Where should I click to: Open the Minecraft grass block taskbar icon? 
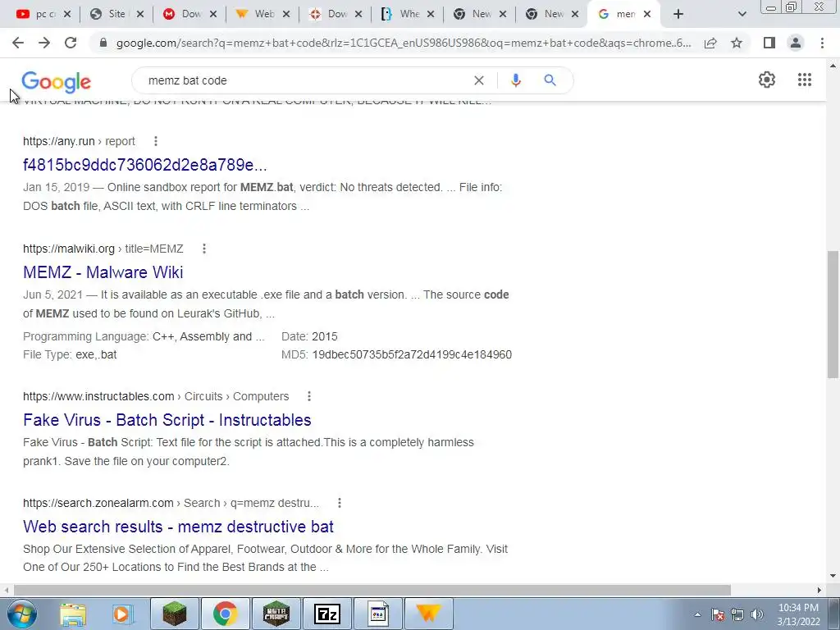coord(174,614)
